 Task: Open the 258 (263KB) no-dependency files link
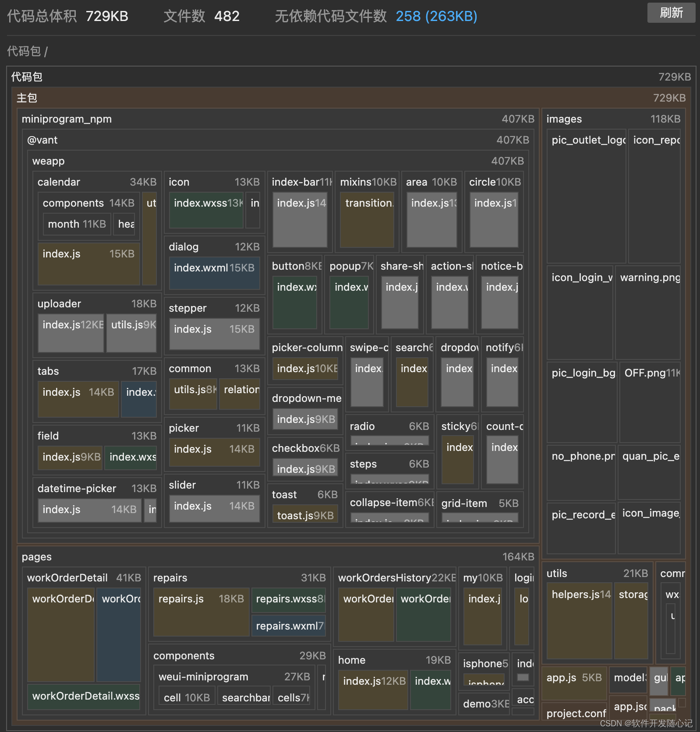[436, 16]
